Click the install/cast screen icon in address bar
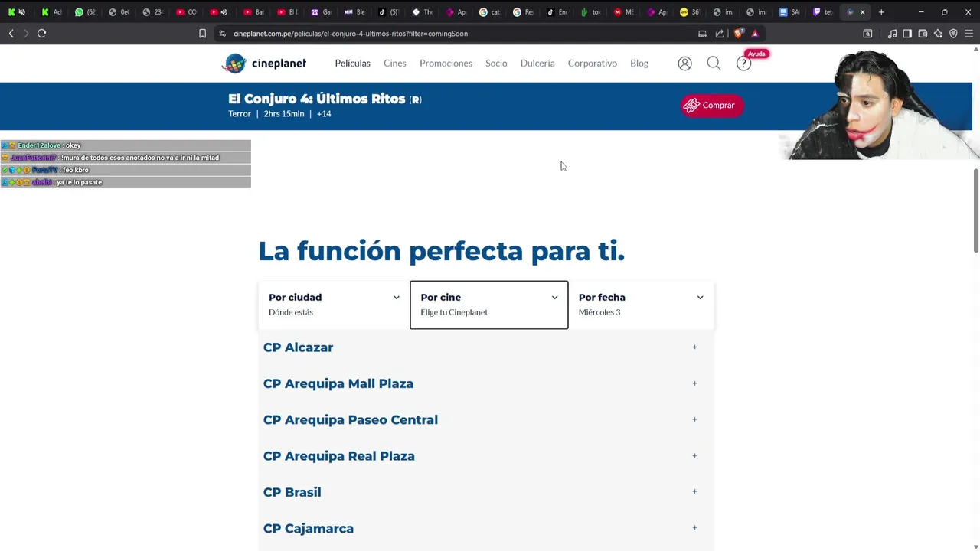 tap(702, 34)
